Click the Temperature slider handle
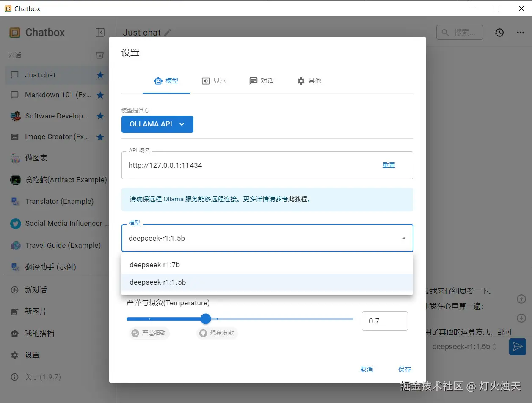 (x=206, y=319)
